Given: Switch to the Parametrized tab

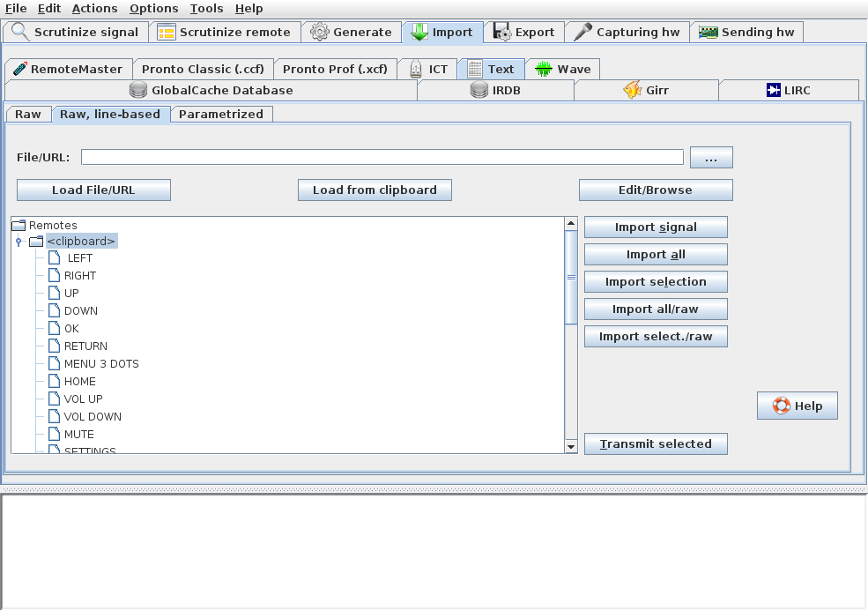Looking at the screenshot, I should point(221,114).
